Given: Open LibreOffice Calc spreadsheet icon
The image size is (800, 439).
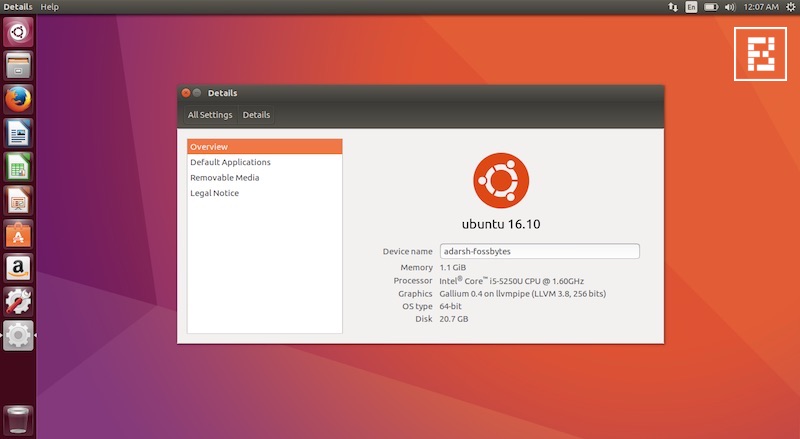Looking at the screenshot, I should coord(18,167).
